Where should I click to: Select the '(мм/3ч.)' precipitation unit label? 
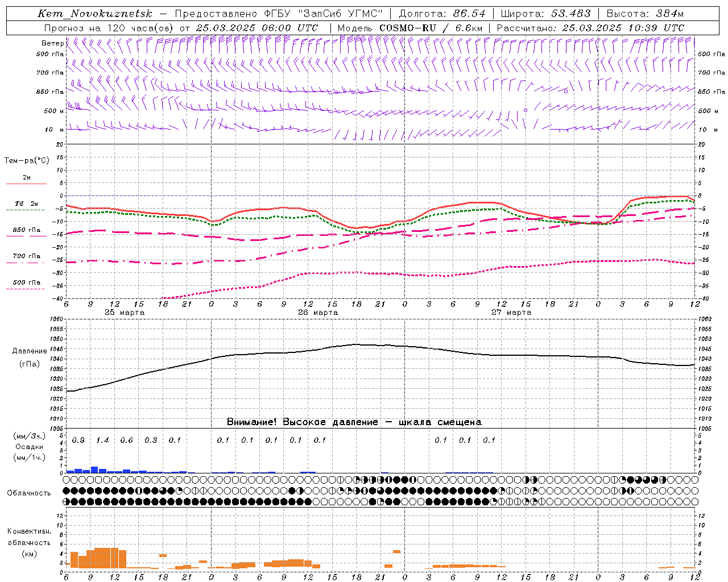29,436
